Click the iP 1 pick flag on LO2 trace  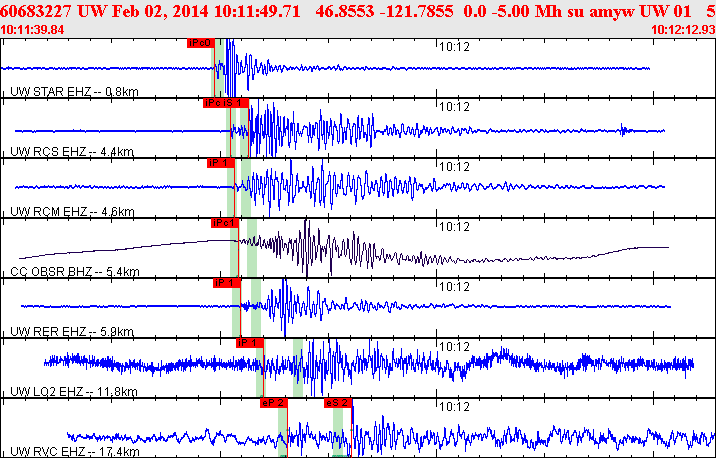pyautogui.click(x=249, y=342)
